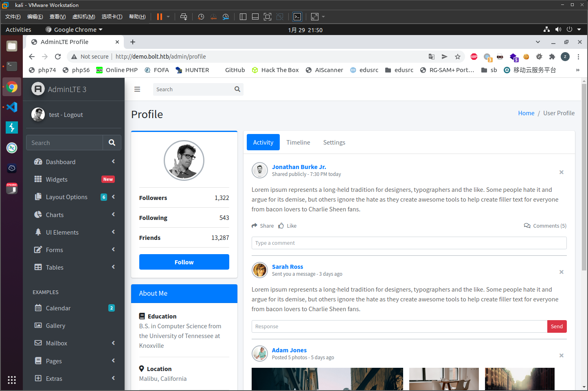Open the GNOME Activities overview
The height and width of the screenshot is (391, 588).
(18, 30)
